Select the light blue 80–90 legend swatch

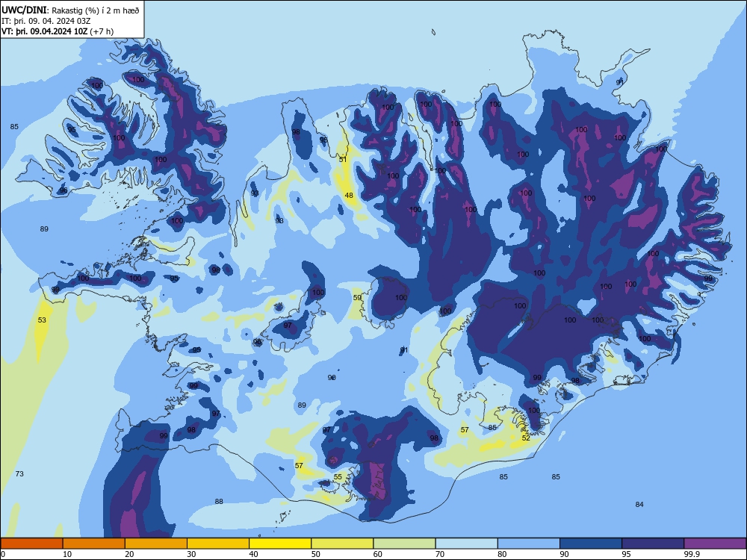(x=529, y=544)
